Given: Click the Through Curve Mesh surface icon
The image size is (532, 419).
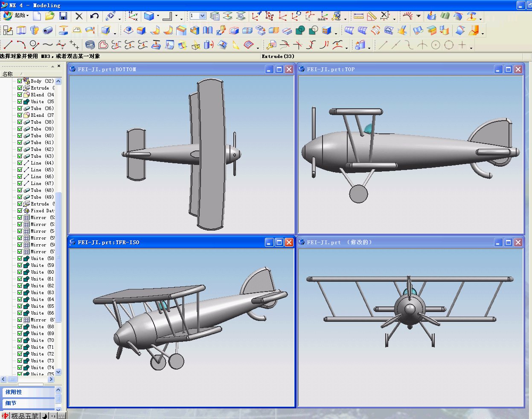Looking at the screenshot, I should click(363, 30).
